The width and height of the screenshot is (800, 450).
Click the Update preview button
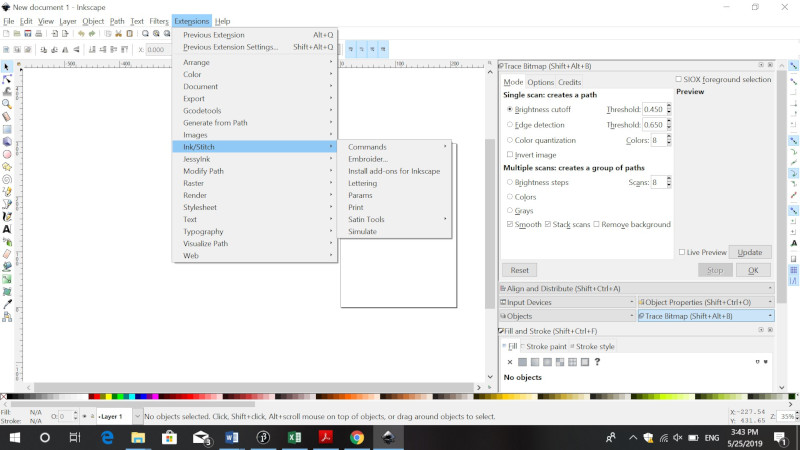tap(749, 252)
